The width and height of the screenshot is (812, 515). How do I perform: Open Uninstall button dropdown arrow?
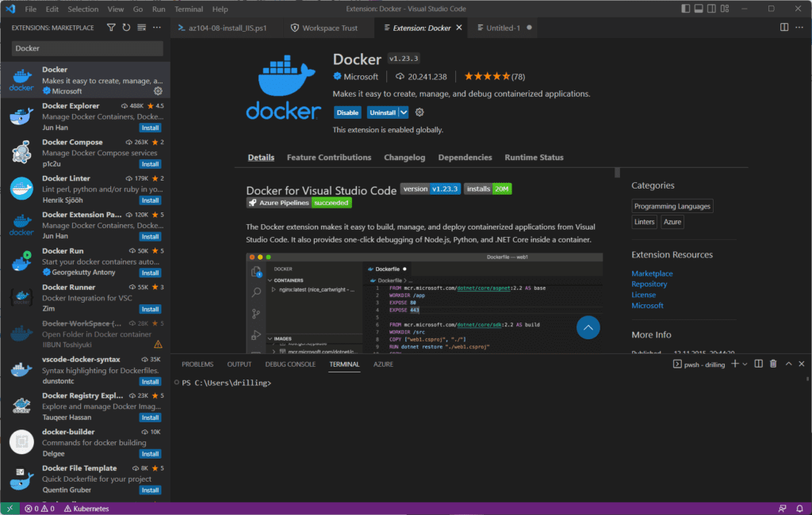(x=404, y=113)
